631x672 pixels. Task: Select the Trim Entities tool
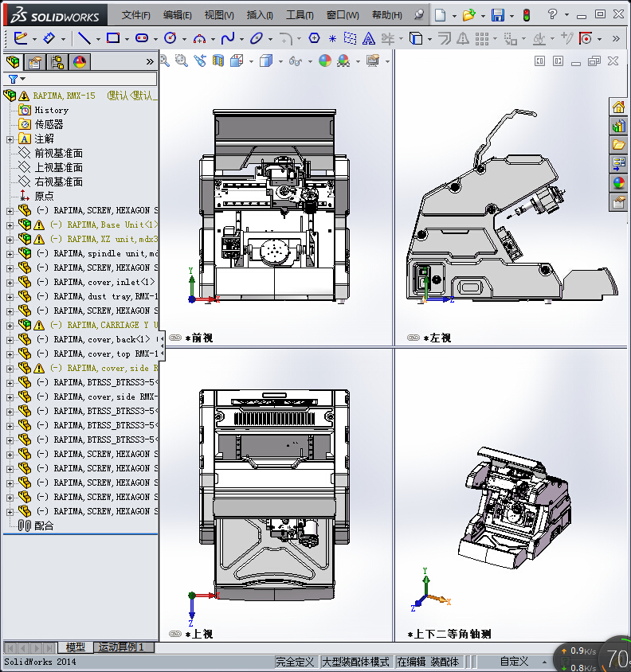[388, 39]
